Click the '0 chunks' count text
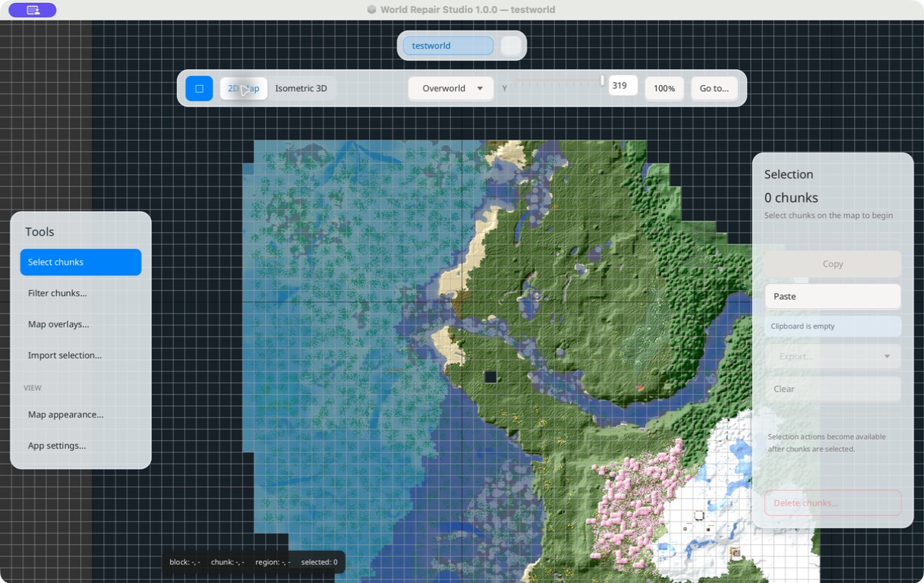 [791, 197]
